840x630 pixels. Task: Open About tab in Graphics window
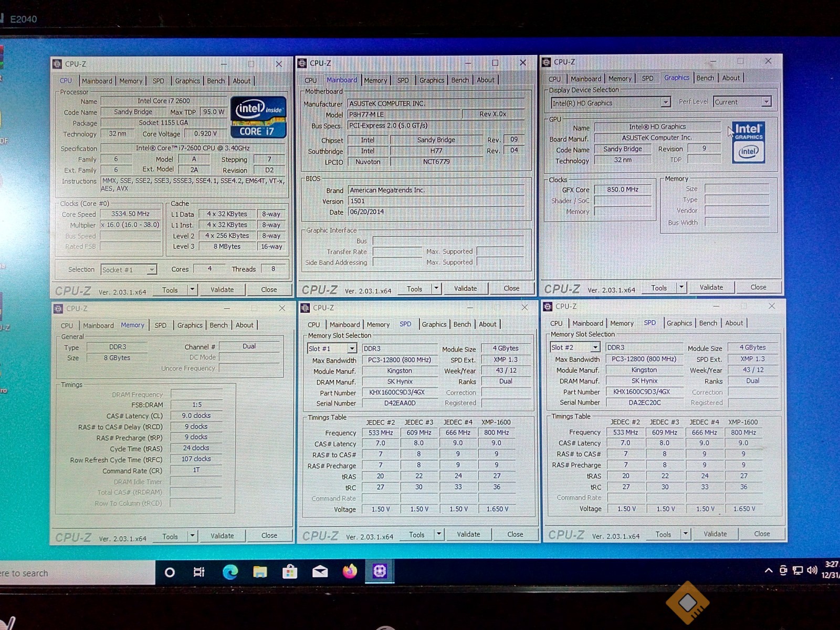tap(731, 78)
